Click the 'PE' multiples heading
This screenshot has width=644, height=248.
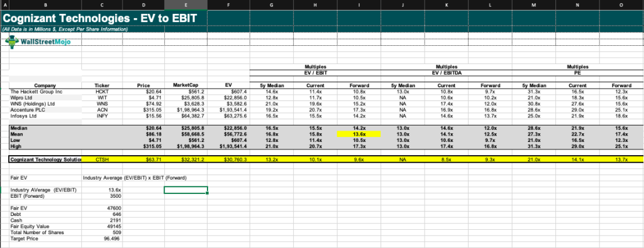click(577, 73)
